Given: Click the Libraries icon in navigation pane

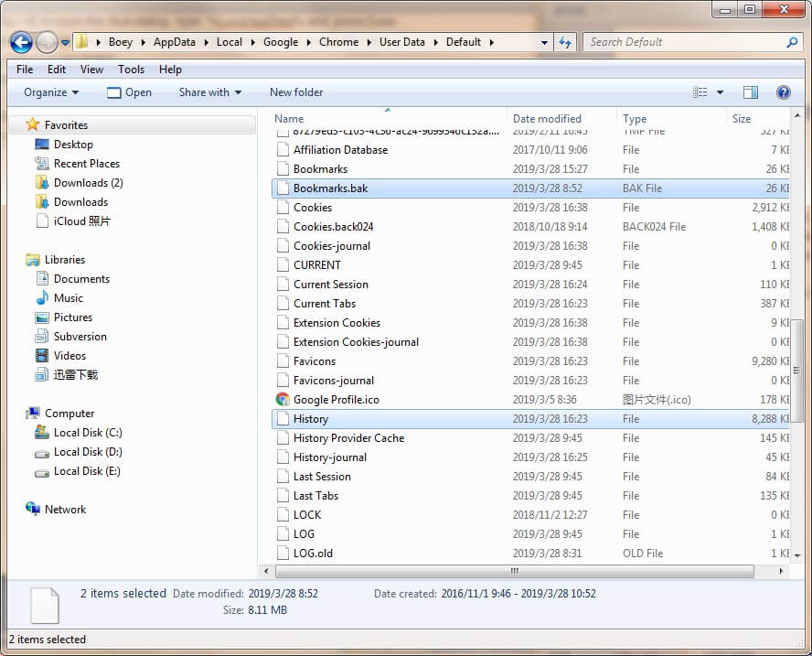Looking at the screenshot, I should click(33, 260).
